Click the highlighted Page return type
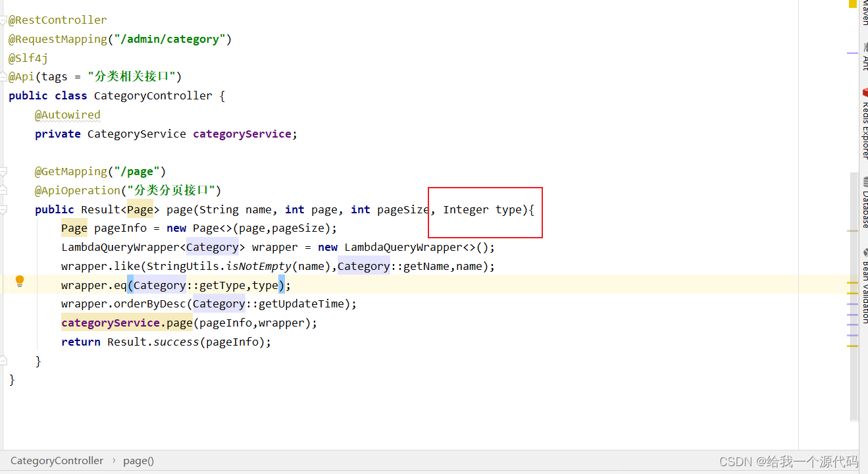Viewport: 868px width, 474px height. [x=140, y=209]
